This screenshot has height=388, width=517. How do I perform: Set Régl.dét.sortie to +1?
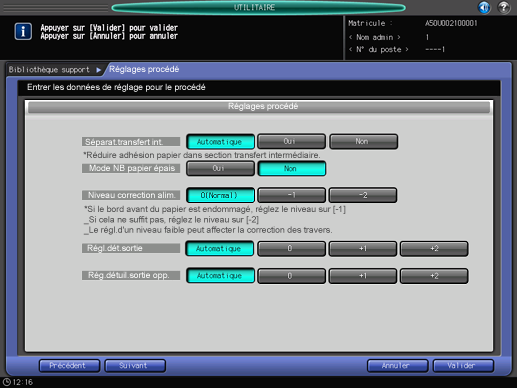(x=363, y=249)
